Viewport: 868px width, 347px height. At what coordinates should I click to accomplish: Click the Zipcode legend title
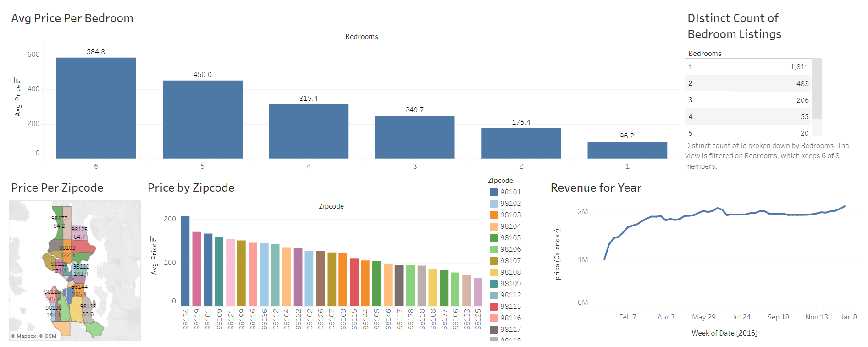point(500,181)
